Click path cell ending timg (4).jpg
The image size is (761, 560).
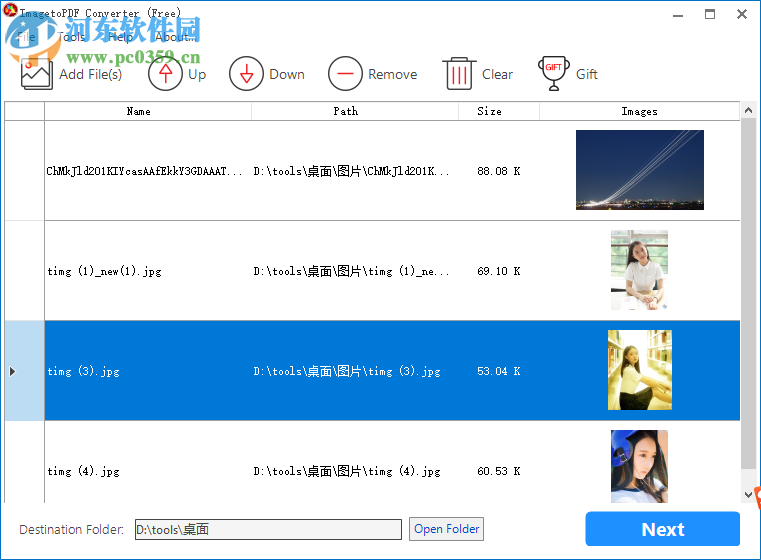(x=355, y=462)
